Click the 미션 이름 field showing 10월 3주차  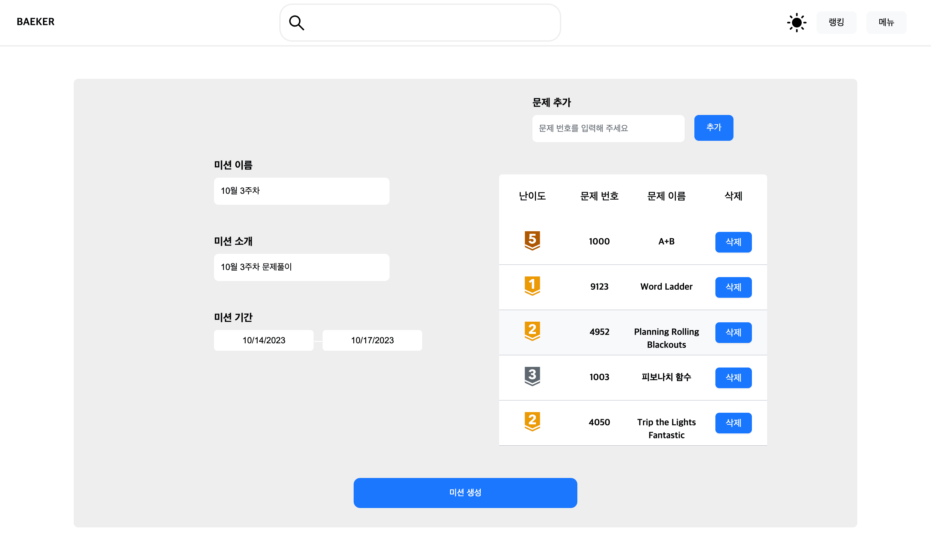301,191
